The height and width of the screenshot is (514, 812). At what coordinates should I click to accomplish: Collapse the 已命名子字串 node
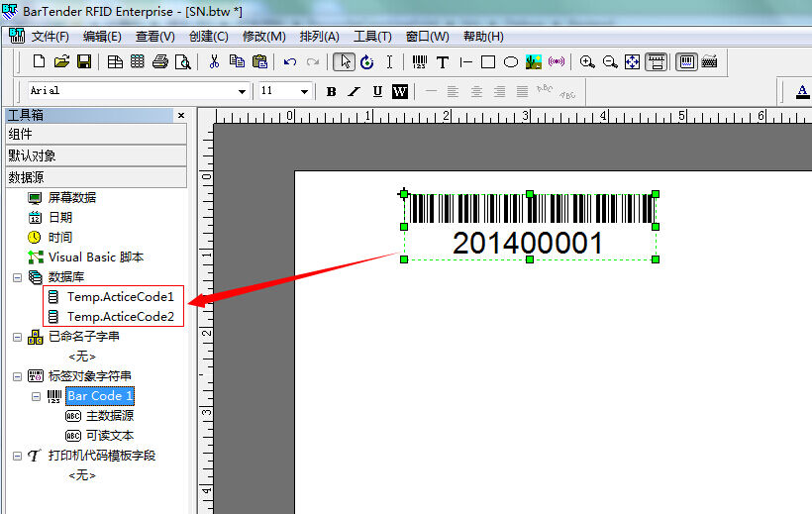click(x=17, y=338)
